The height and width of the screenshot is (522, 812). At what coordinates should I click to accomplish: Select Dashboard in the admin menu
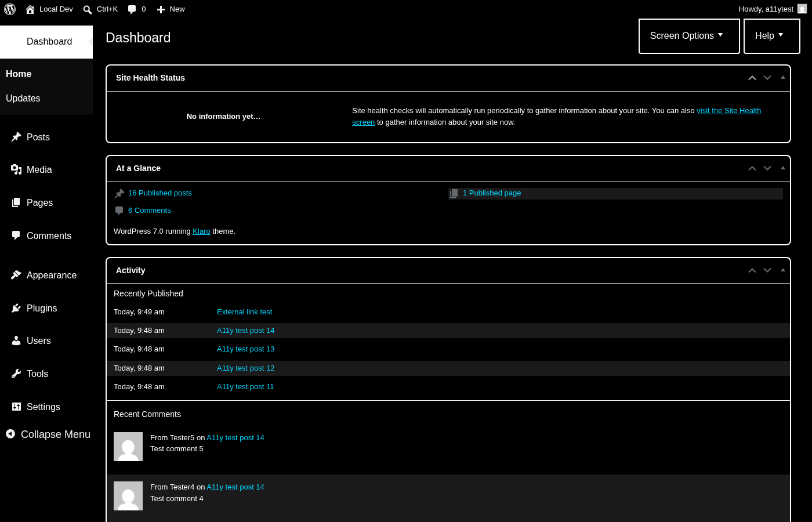tap(46, 42)
